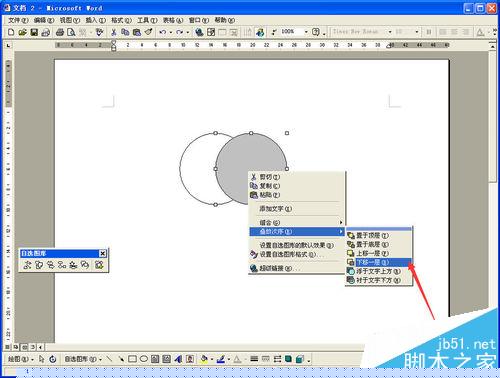500x378 pixels.
Task: Click the Copy icon in standard toolbar
Action: coord(125,32)
